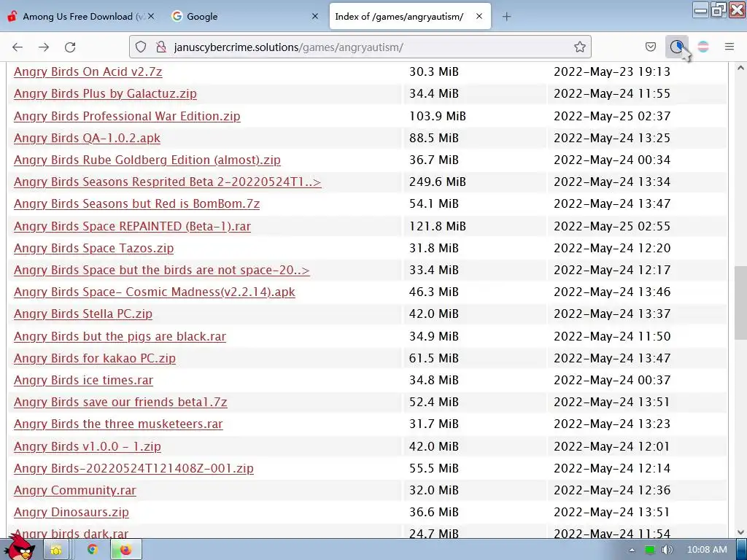Download Angry Birds for kakao PC.zip
The width and height of the screenshot is (747, 560).
[95, 357]
